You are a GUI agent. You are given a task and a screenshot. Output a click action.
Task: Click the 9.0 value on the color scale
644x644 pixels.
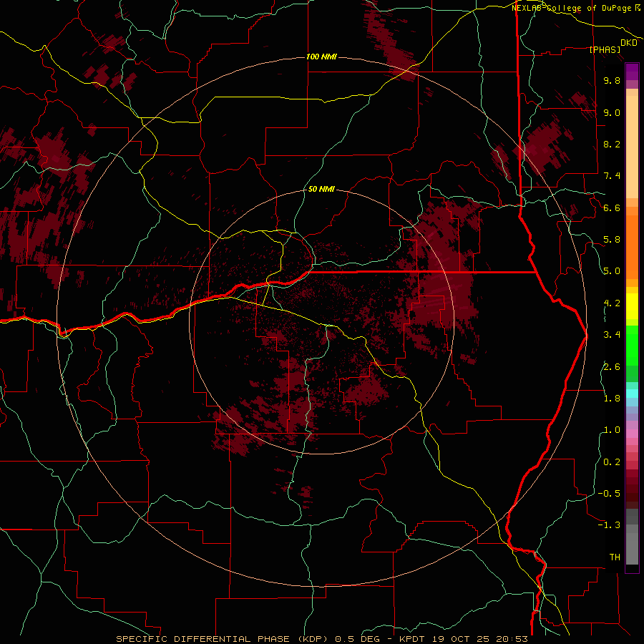(x=612, y=112)
